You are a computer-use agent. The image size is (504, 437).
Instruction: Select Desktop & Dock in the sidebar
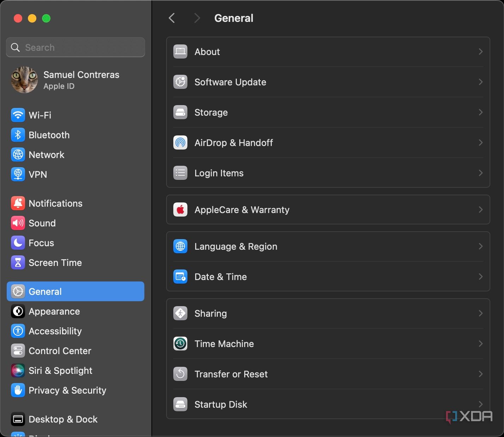(x=63, y=419)
